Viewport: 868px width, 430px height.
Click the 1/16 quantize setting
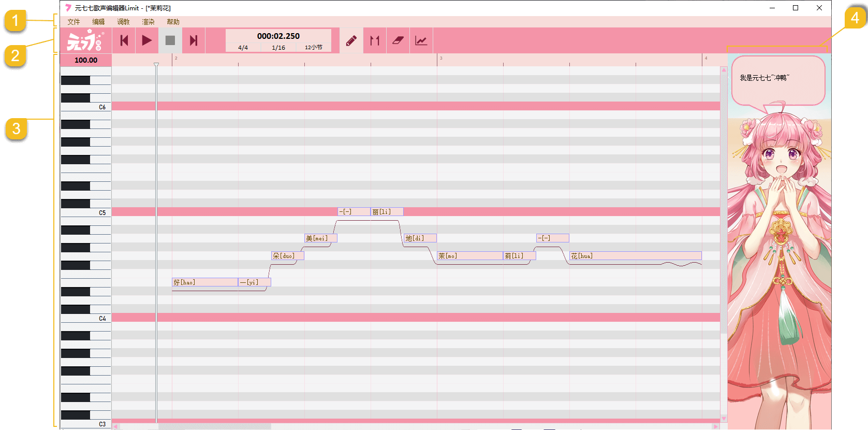[x=278, y=47]
